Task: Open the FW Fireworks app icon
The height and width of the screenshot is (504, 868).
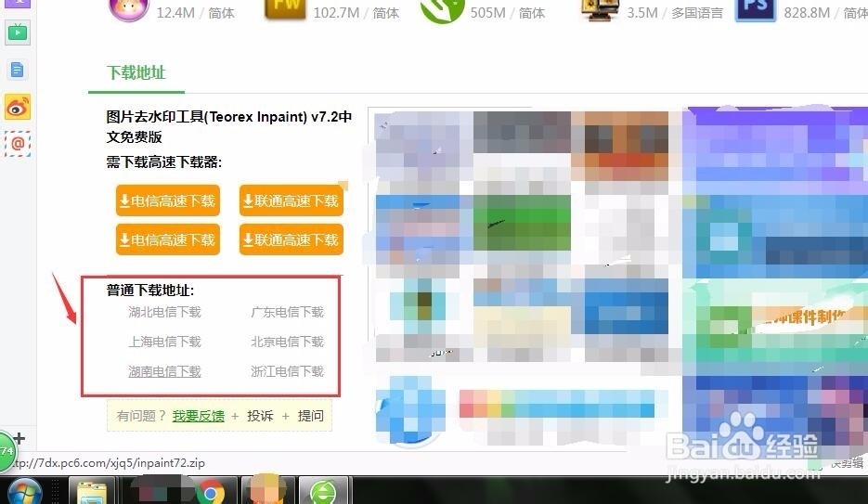Action: (286, 9)
